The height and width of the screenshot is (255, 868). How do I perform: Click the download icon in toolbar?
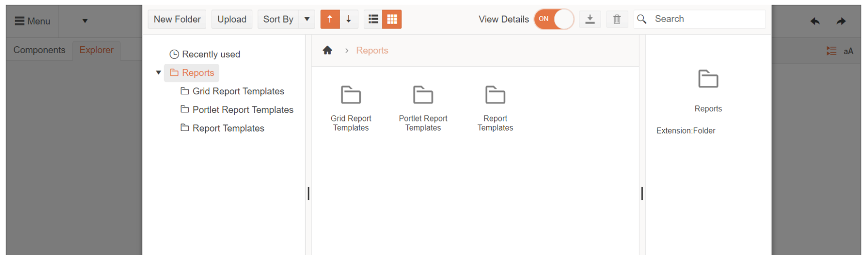590,19
